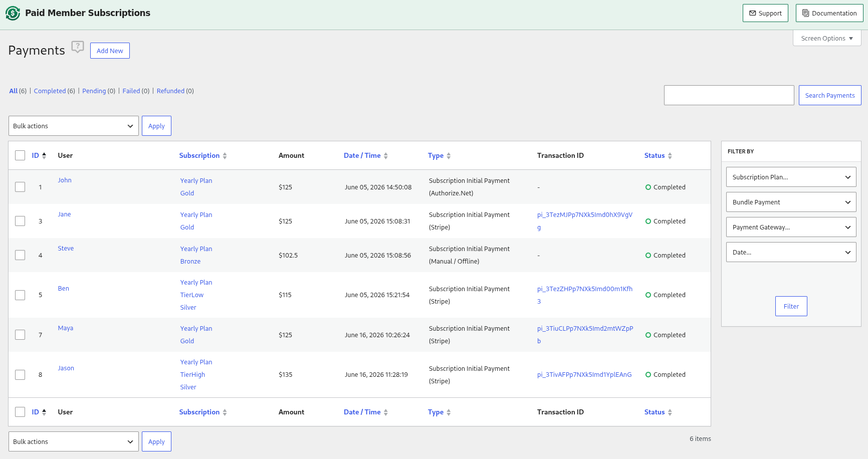Expand the Date filter dropdown
This screenshot has width=868, height=459.
coord(791,252)
